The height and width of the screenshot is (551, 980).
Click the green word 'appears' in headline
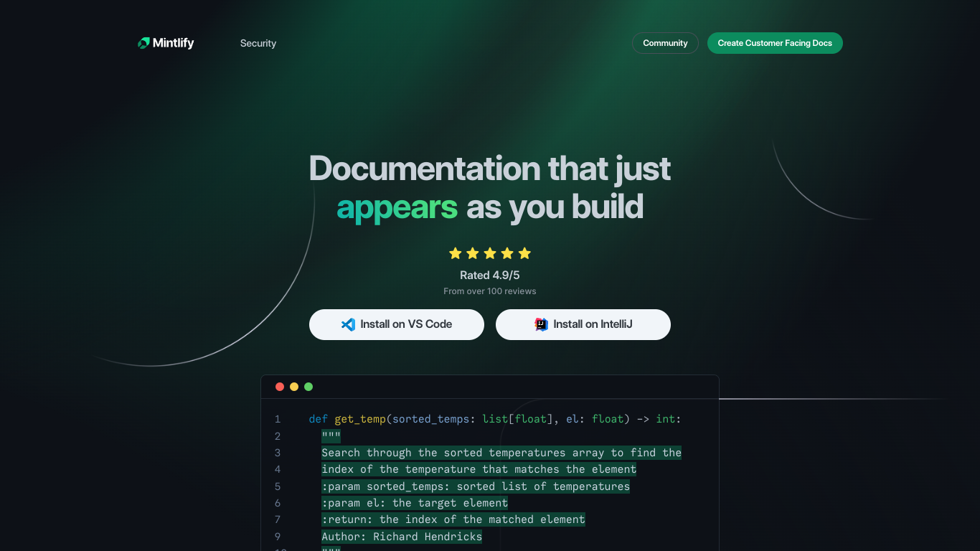(397, 207)
